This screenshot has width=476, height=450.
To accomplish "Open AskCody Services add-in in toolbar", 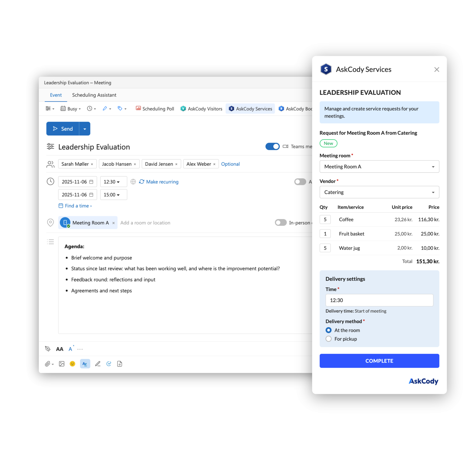I will tap(251, 109).
